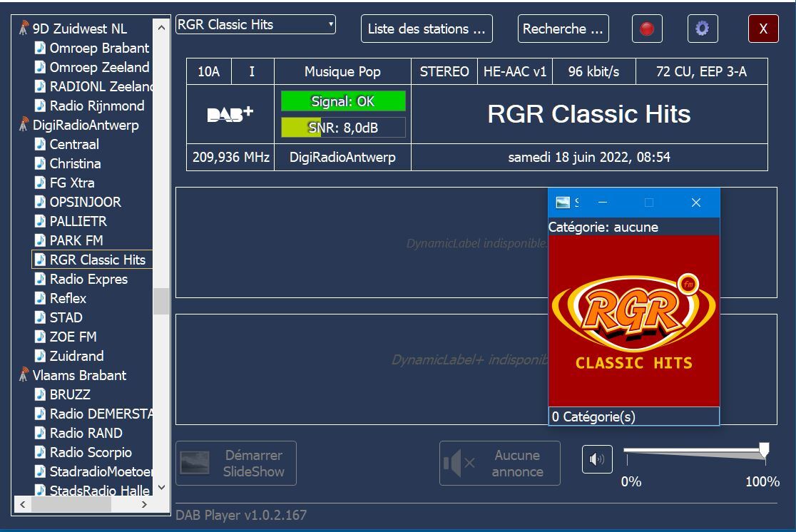
Task: Click the vertical scrollbar thumb in station list
Action: pyautogui.click(x=161, y=301)
